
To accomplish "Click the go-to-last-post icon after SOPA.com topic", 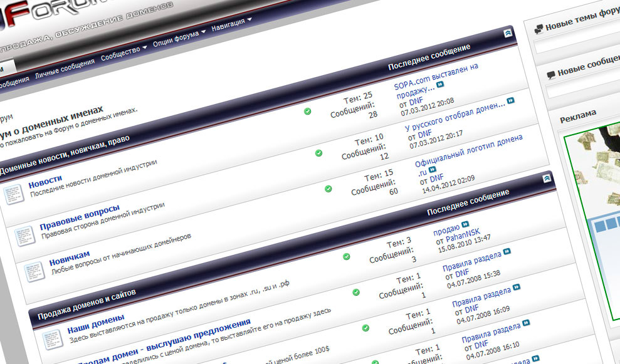I will click(440, 84).
